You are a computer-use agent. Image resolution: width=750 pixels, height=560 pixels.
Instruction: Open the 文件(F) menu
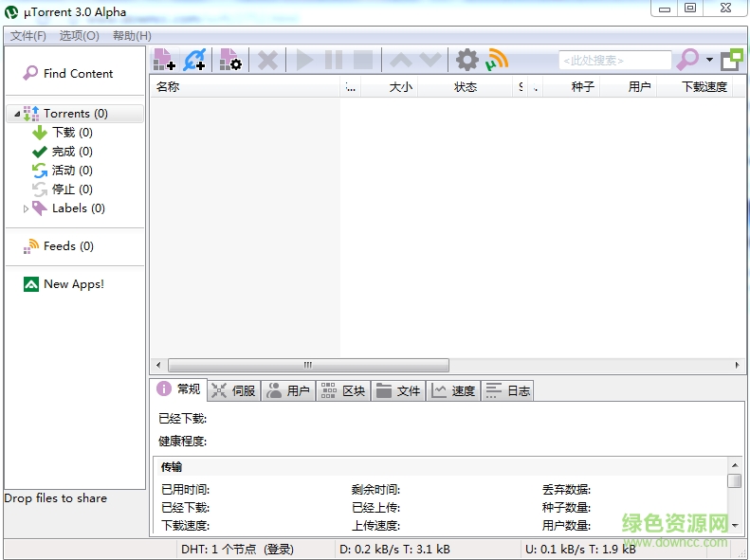point(28,36)
